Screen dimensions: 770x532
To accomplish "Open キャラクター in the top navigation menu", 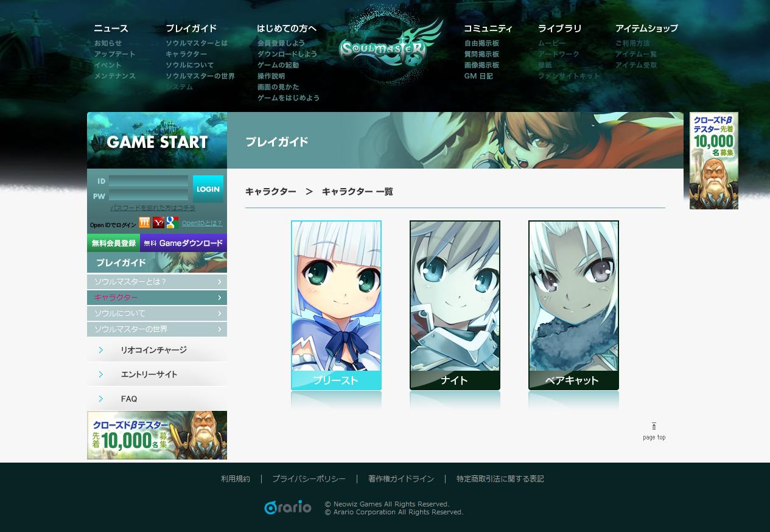I will click(186, 54).
